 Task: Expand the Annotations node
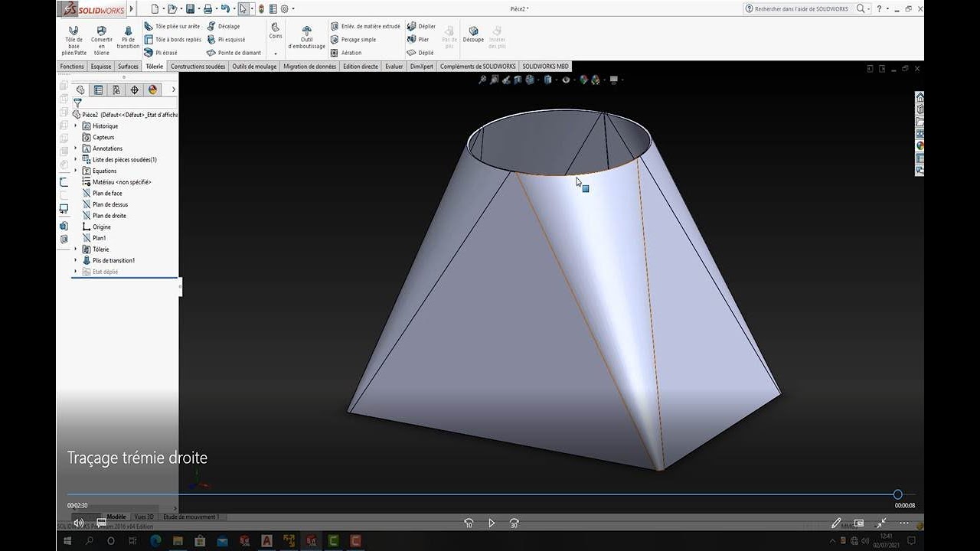pyautogui.click(x=76, y=148)
